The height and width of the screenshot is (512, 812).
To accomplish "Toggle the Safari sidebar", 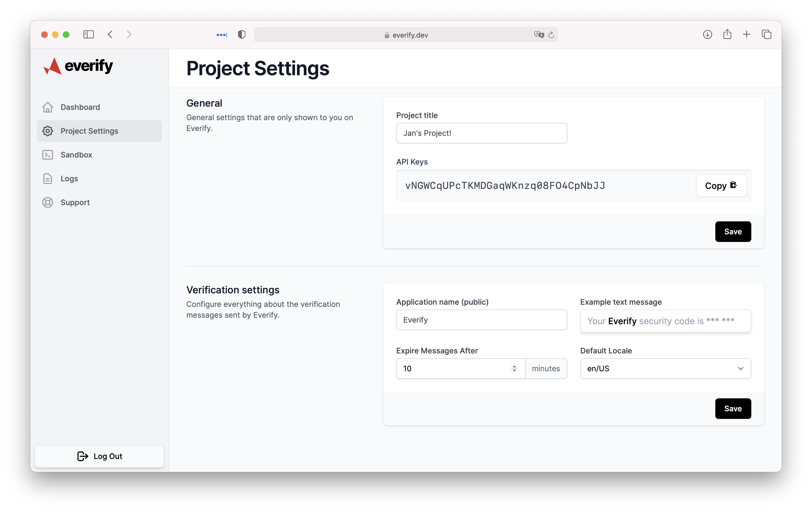I will (88, 34).
